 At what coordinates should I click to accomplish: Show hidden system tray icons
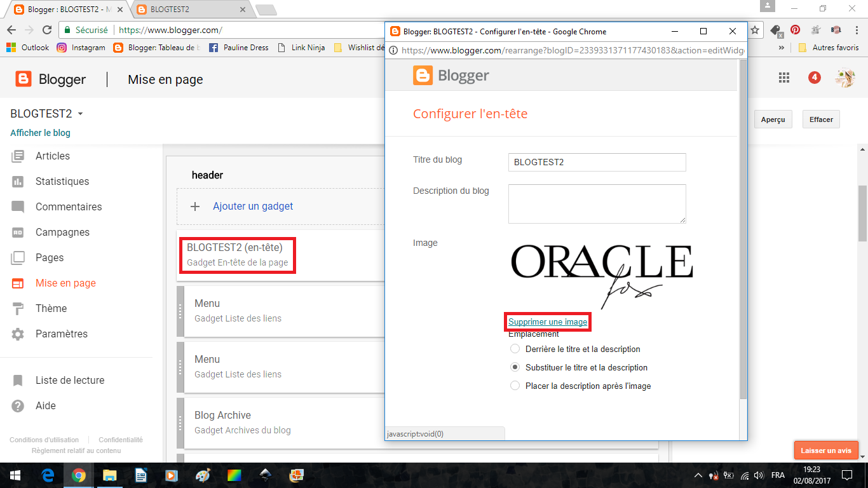coord(698,475)
